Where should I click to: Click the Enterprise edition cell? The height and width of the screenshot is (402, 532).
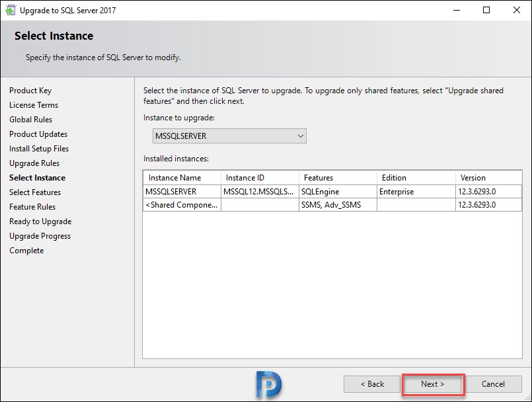(416, 192)
